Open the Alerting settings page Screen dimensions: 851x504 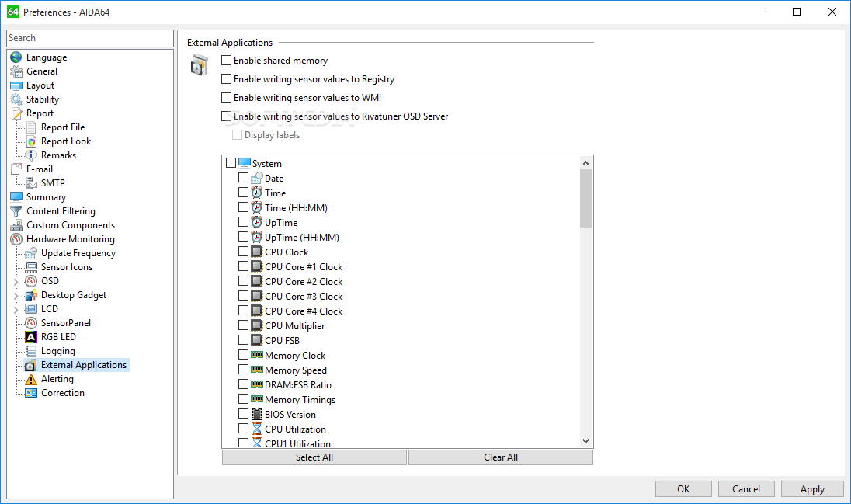57,379
